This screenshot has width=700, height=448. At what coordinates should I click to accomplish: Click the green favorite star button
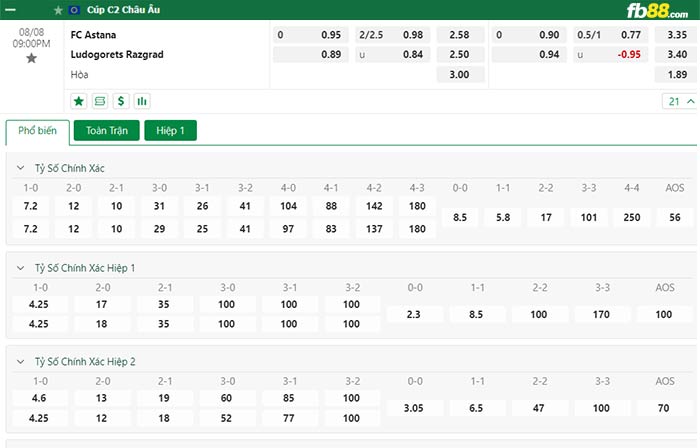pos(79,101)
